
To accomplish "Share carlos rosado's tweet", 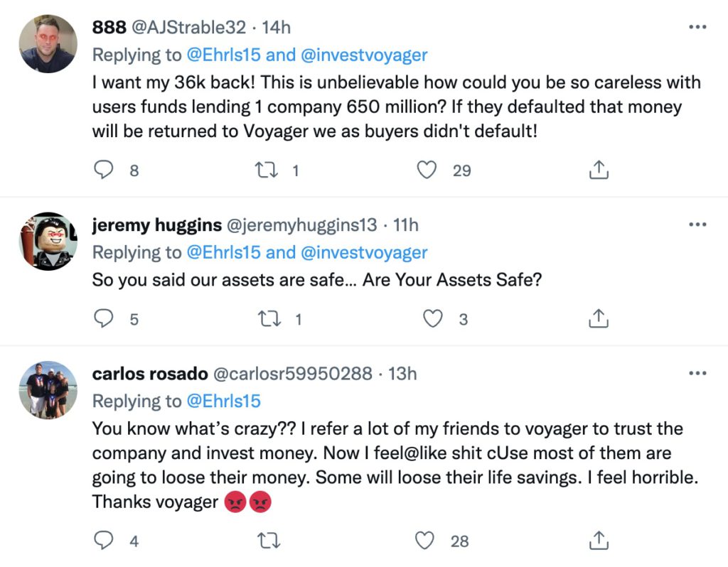I will [599, 541].
